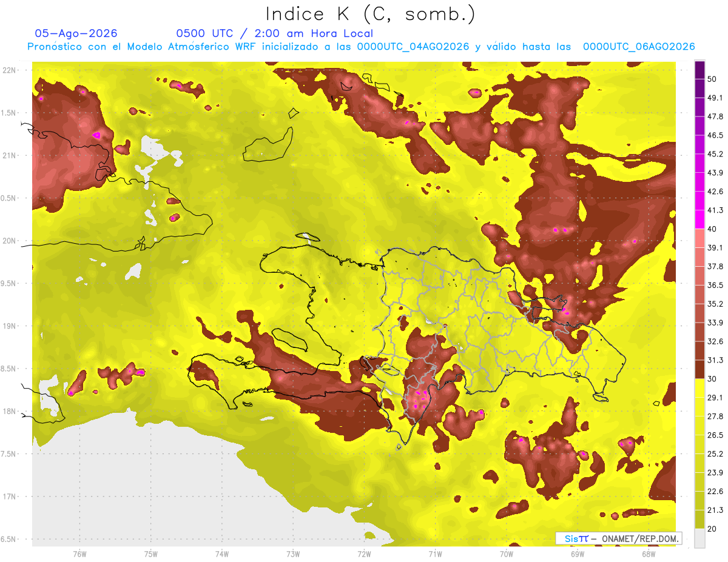Screen dimensions: 728x562
Task: Click the valid-until stamp '0000UTC_06AGO2026'
Action: coord(639,47)
